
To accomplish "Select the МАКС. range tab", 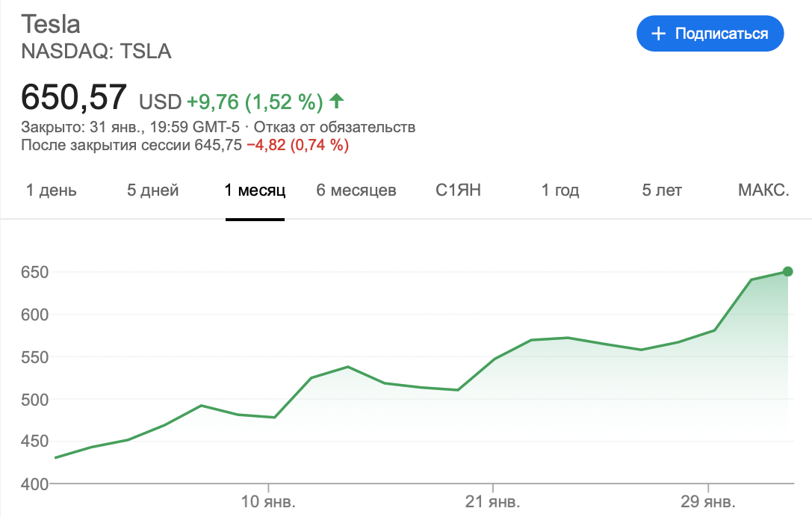I will [763, 190].
